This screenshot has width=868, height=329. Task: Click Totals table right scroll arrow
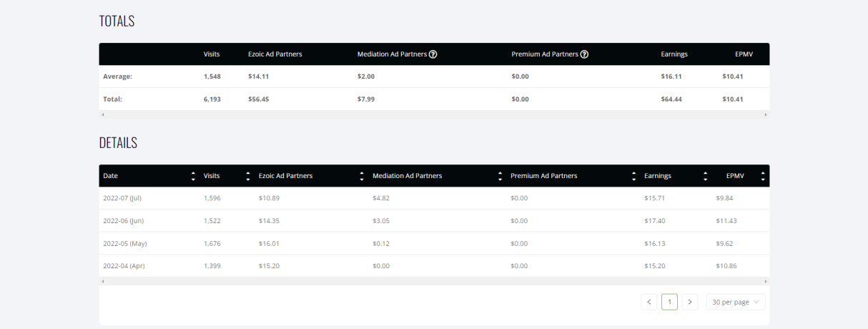click(x=766, y=114)
